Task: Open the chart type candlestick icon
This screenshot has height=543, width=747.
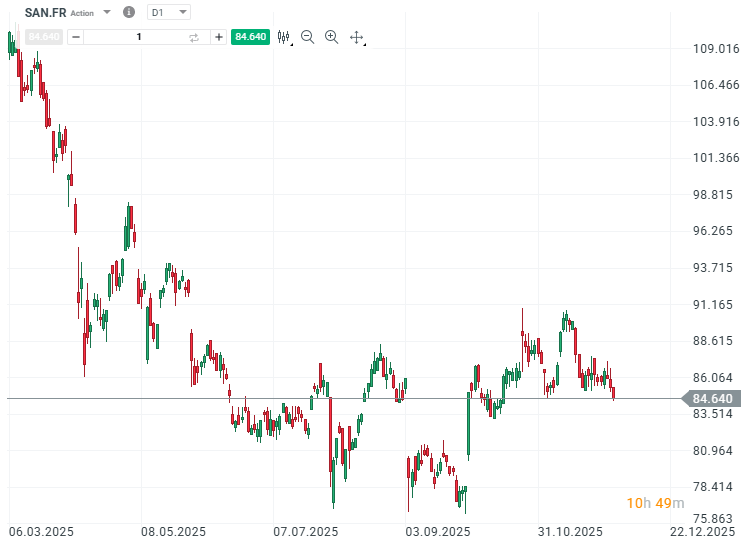Action: [284, 37]
